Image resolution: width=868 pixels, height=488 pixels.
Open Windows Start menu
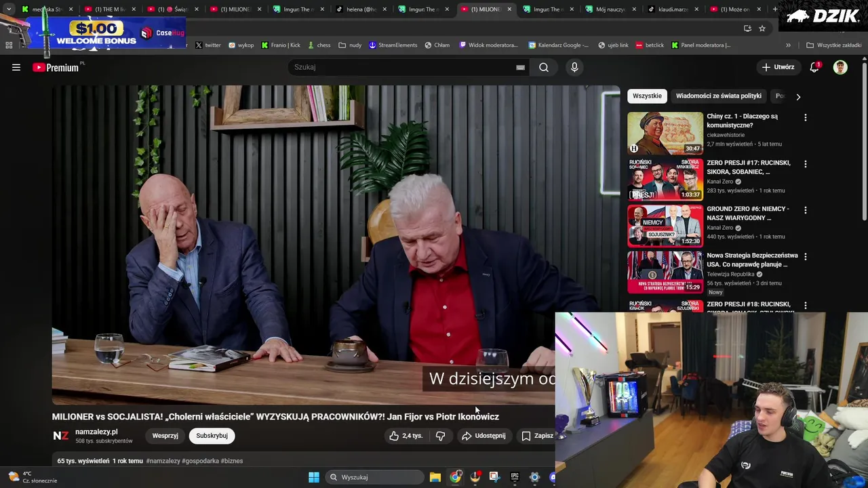click(314, 477)
